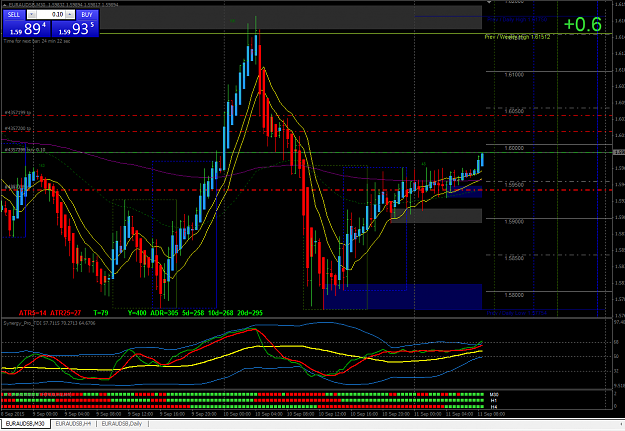This screenshot has height=431, width=625.
Task: Click the buy price 1.59 93 tile
Action: pos(75,29)
